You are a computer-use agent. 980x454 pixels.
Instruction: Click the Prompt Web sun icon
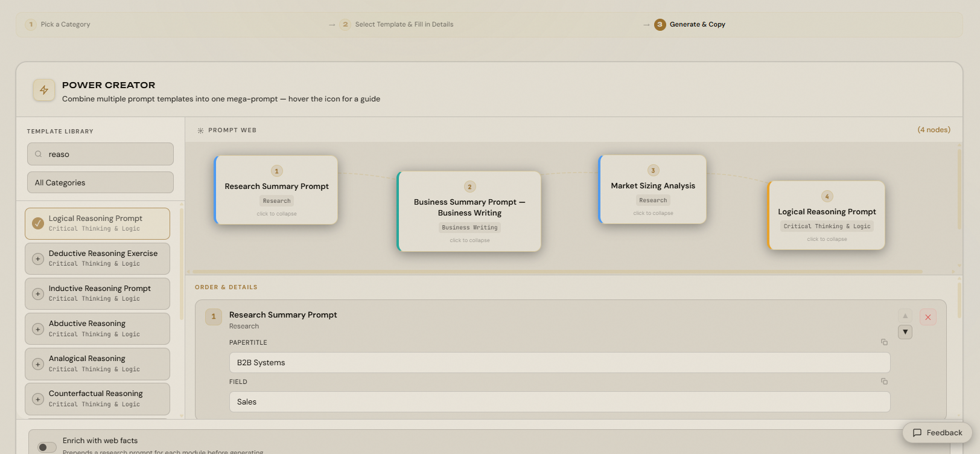(200, 130)
